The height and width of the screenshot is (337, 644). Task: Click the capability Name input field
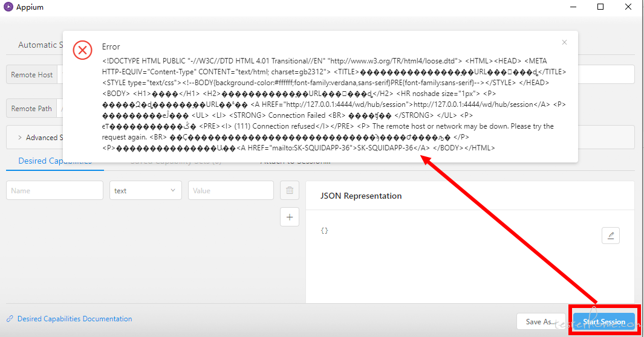[x=54, y=190]
